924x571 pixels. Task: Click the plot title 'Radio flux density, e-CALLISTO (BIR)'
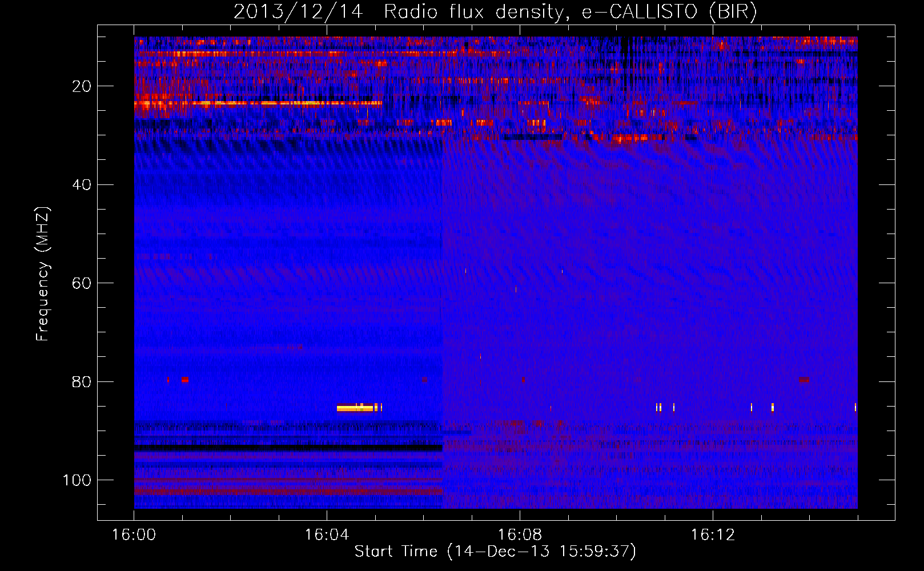click(570, 11)
